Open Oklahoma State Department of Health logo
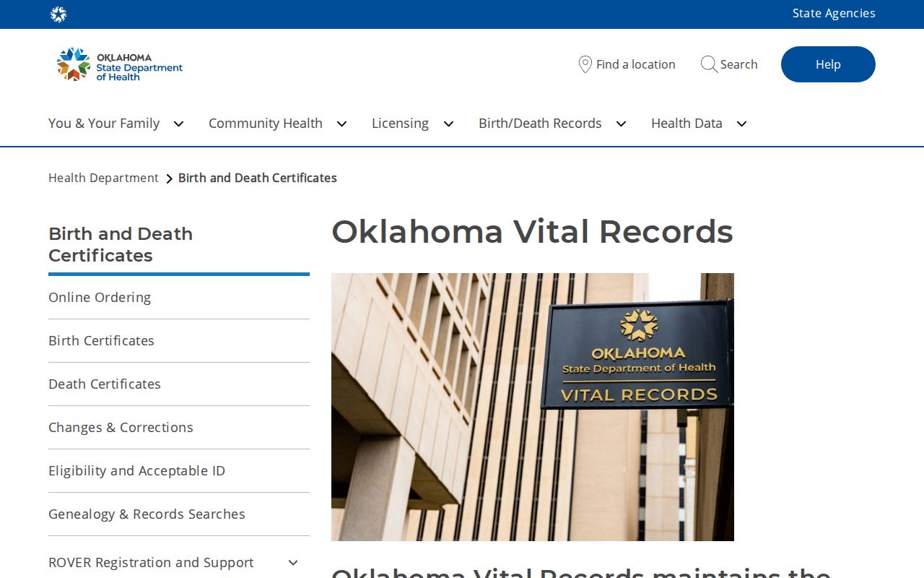This screenshot has height=578, width=924. 120,64
